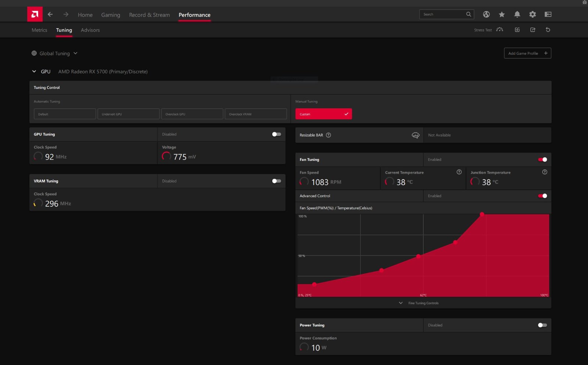Click Add Game Profile button
This screenshot has width=588, height=365.
(x=527, y=53)
